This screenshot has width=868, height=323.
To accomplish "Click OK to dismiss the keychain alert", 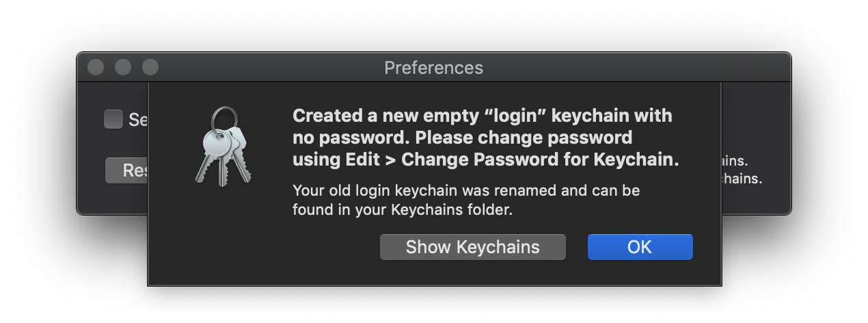I will pyautogui.click(x=640, y=247).
